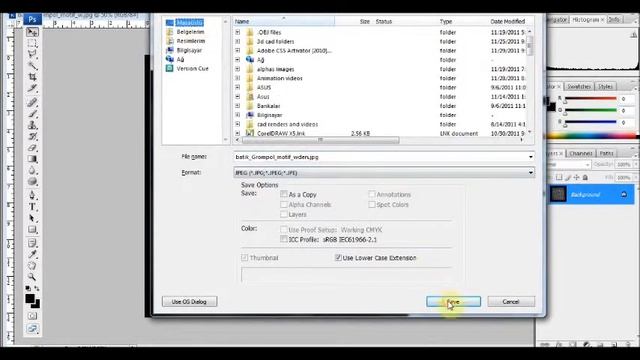Expand the 3d cad folders row
Image resolution: width=640 pixels, height=360 pixels.
[238, 41]
